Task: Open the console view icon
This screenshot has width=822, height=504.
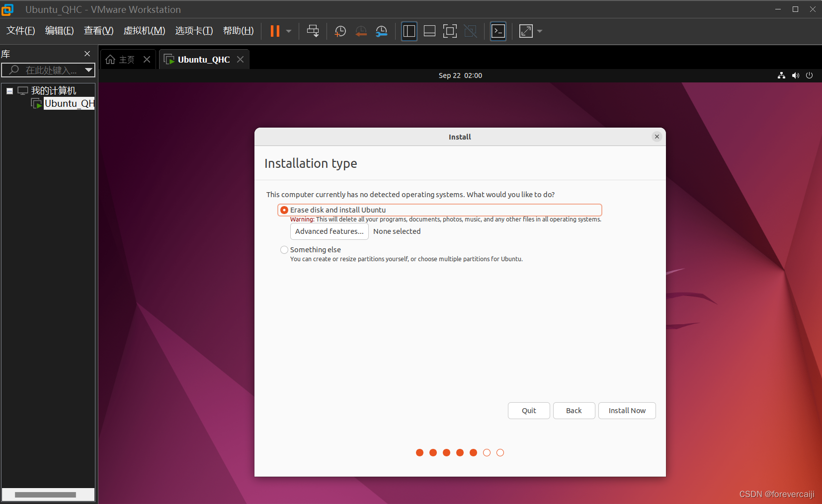Action: (498, 31)
